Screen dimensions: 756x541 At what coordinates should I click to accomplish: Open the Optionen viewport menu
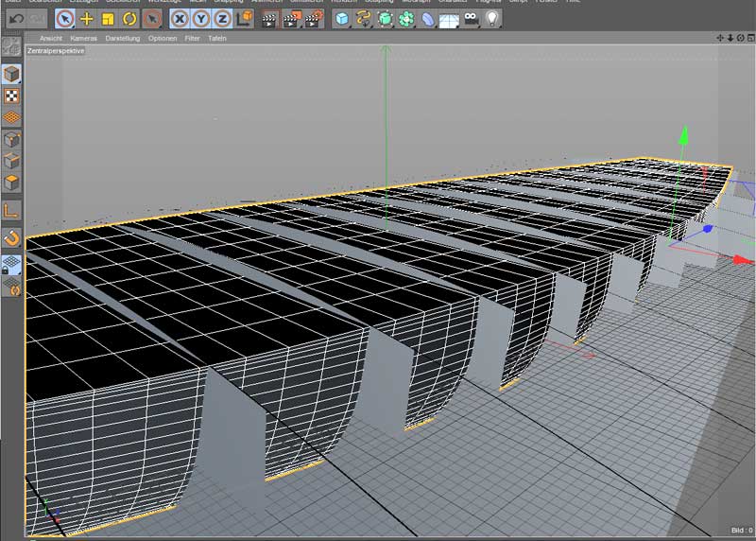[162, 38]
